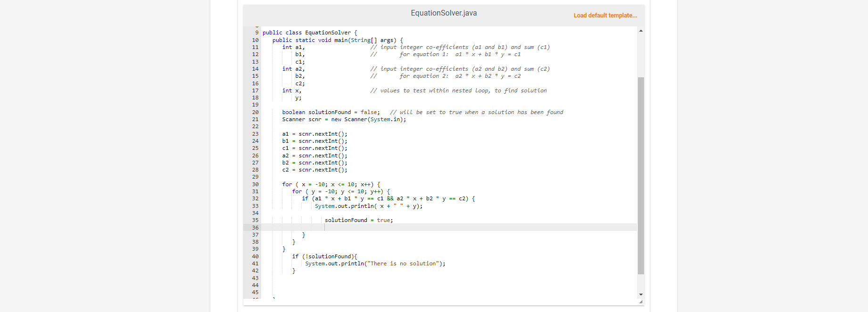Click line number 40 in gutter
Screen dimensions: 868x312
255,256
